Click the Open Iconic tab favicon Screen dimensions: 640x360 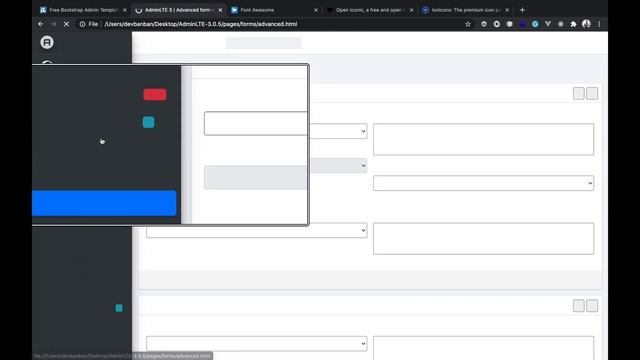click(x=330, y=10)
